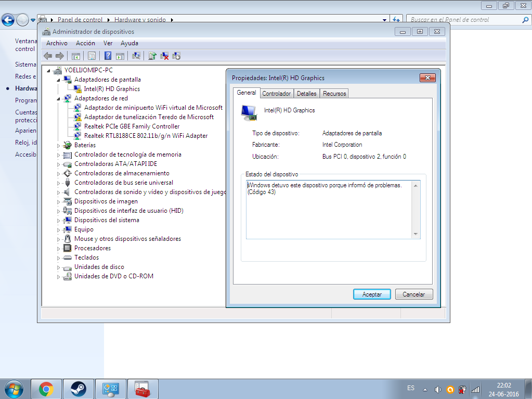Click the network signal tray icon

[475, 390]
